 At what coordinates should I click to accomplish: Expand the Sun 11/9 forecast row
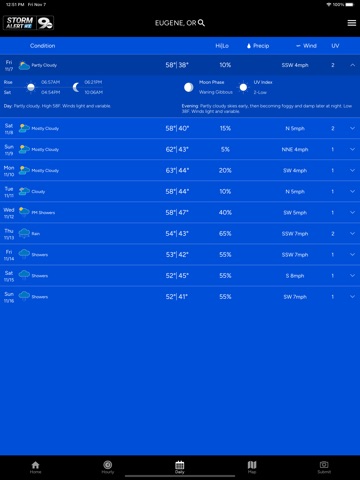pyautogui.click(x=352, y=149)
